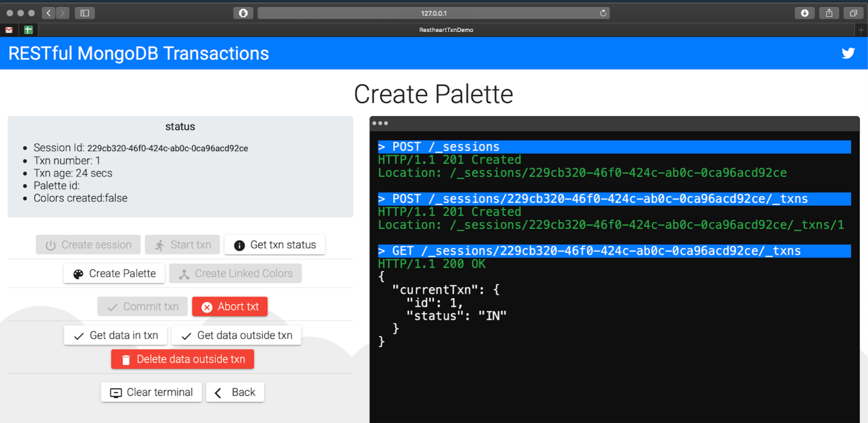Open the Twitter profile via the bird icon
This screenshot has height=423, width=868.
pyautogui.click(x=848, y=53)
